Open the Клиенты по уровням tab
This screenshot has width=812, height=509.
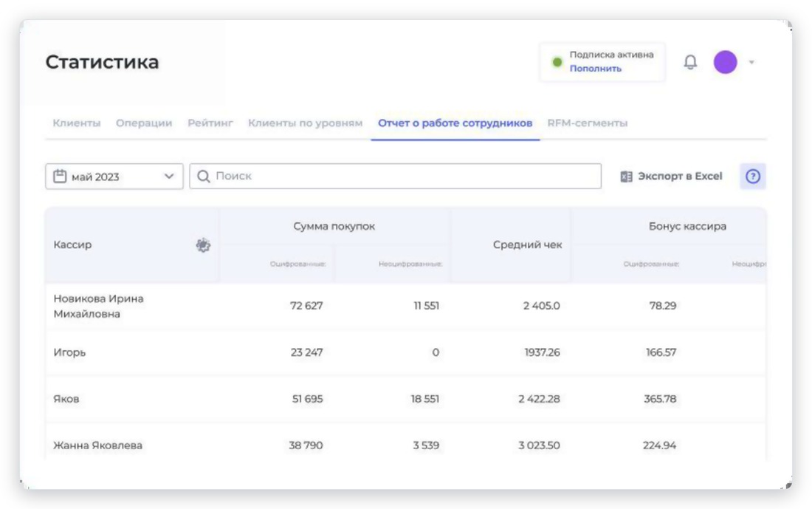(305, 123)
